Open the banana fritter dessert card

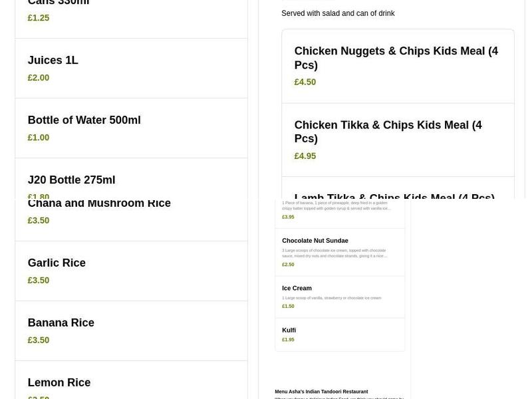coord(339,209)
